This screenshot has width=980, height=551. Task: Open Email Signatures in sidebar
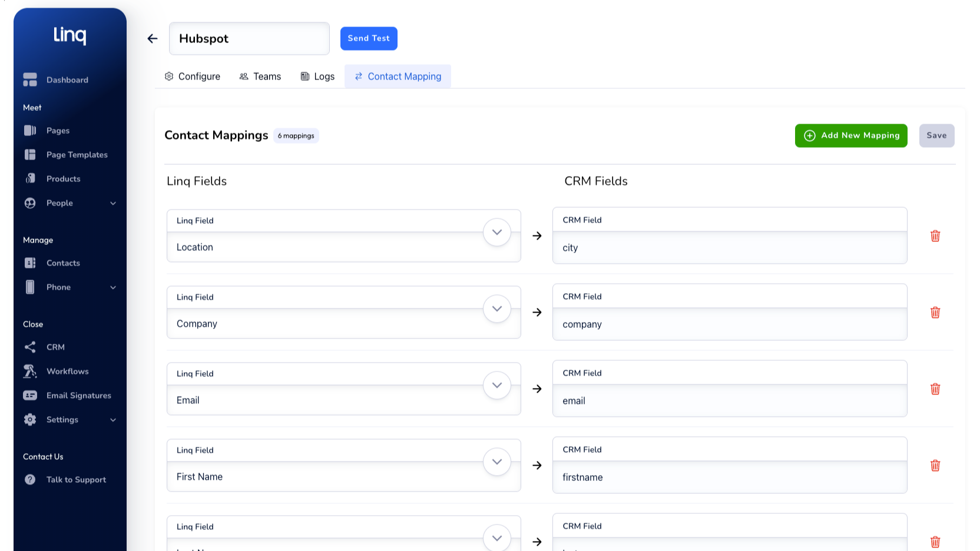[78, 396]
